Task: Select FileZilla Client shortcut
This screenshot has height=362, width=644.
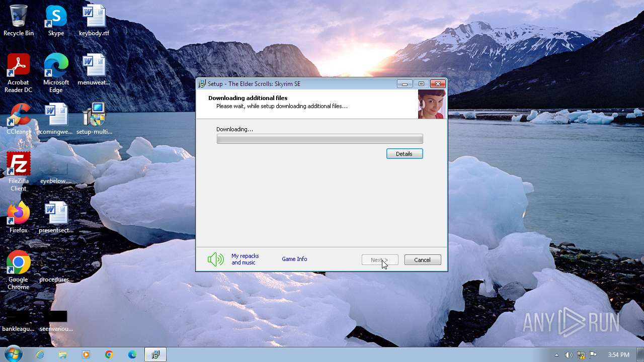Action: (x=19, y=172)
